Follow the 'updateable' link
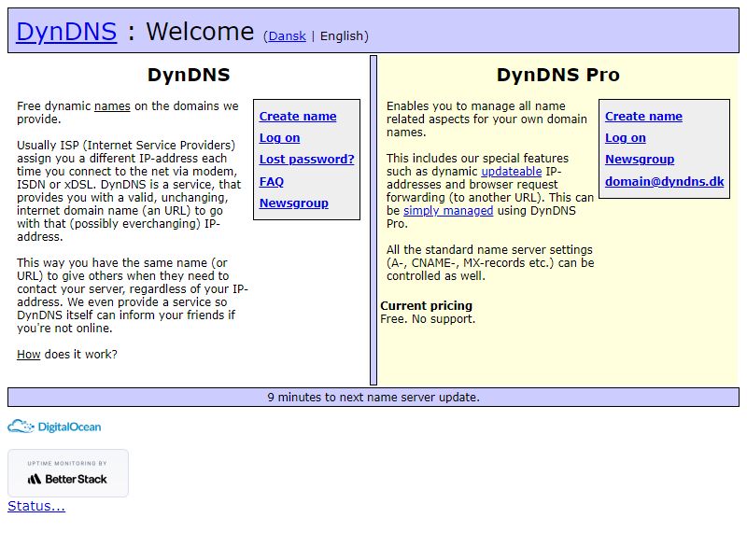 click(511, 172)
